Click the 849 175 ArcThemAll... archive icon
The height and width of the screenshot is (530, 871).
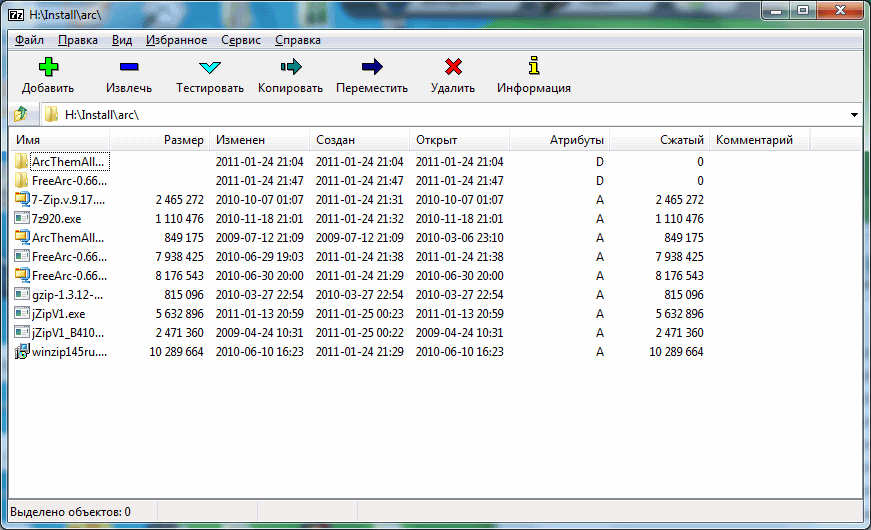pyautogui.click(x=22, y=237)
